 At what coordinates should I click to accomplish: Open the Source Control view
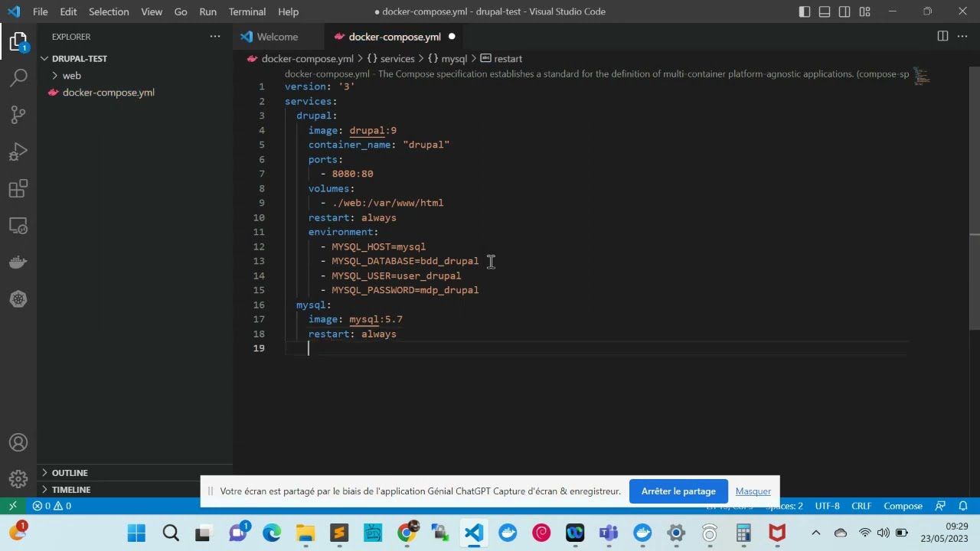18,114
